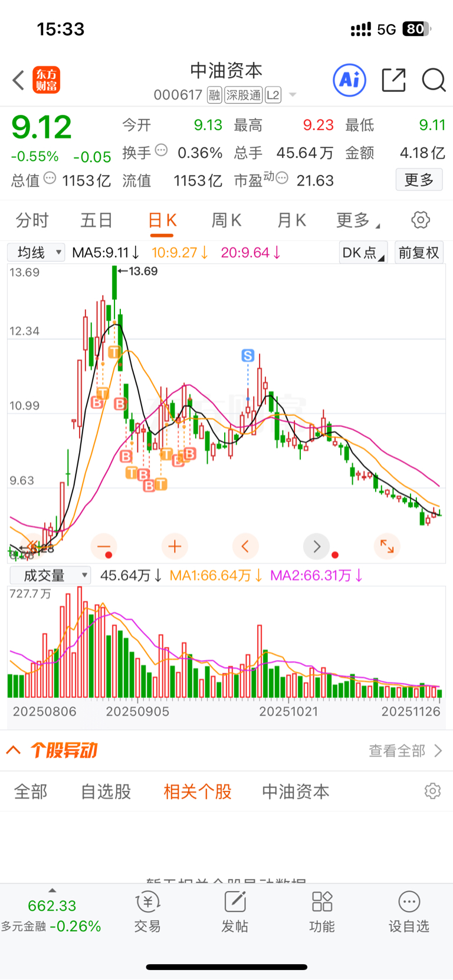Tap info icon next to 市盈动
Viewport: 453px width, 980px height.
tap(282, 178)
